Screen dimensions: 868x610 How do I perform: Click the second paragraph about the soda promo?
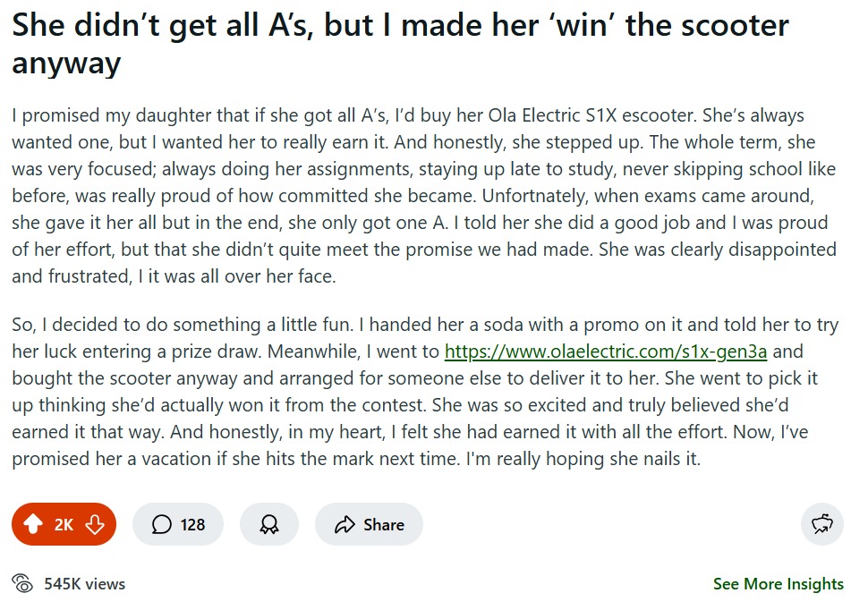tap(425, 392)
